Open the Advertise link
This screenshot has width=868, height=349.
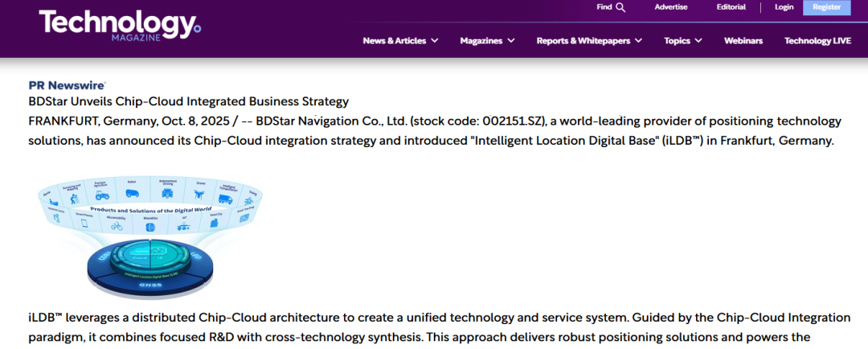671,7
